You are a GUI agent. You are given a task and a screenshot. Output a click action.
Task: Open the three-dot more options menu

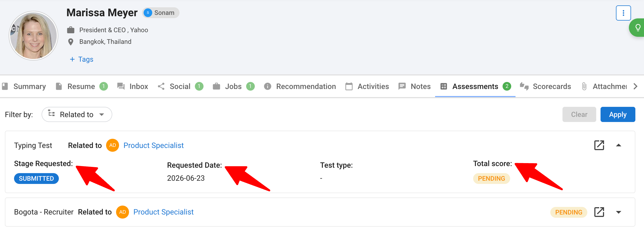tap(623, 13)
